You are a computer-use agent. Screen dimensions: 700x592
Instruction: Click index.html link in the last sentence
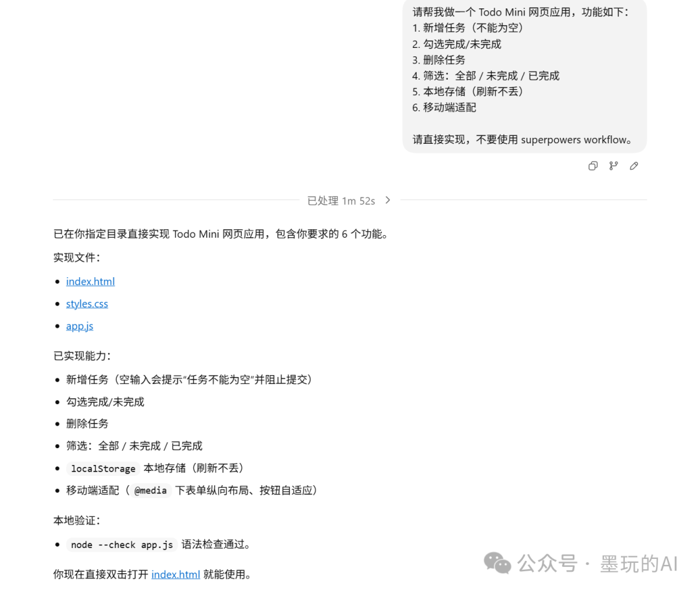click(x=176, y=575)
